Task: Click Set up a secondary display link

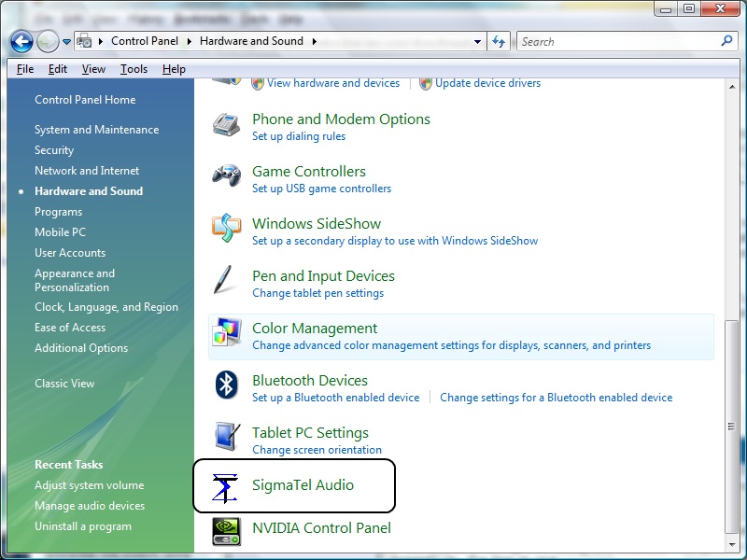Action: 395,241
